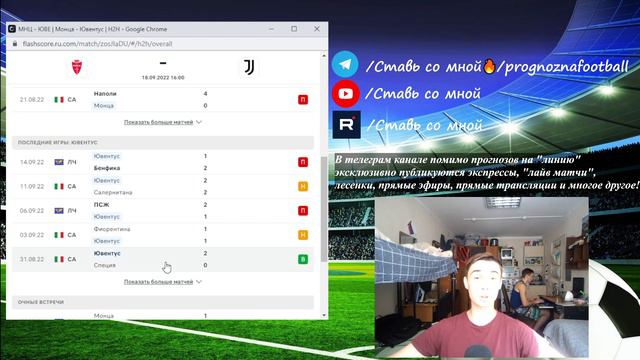
Task: Click the scrollbar up arrow
Action: tap(324, 56)
